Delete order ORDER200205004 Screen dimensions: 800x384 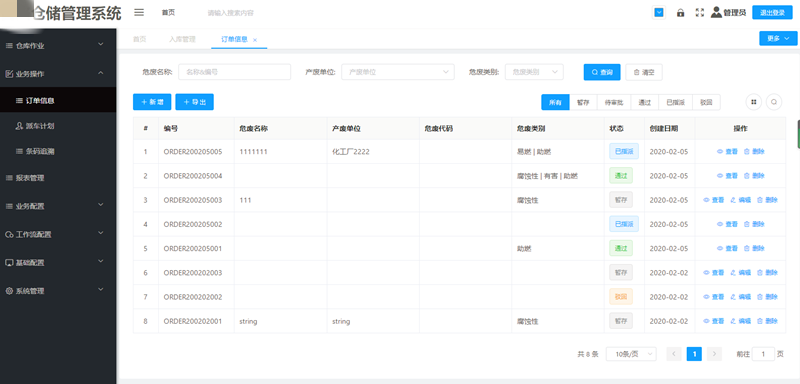coord(754,175)
